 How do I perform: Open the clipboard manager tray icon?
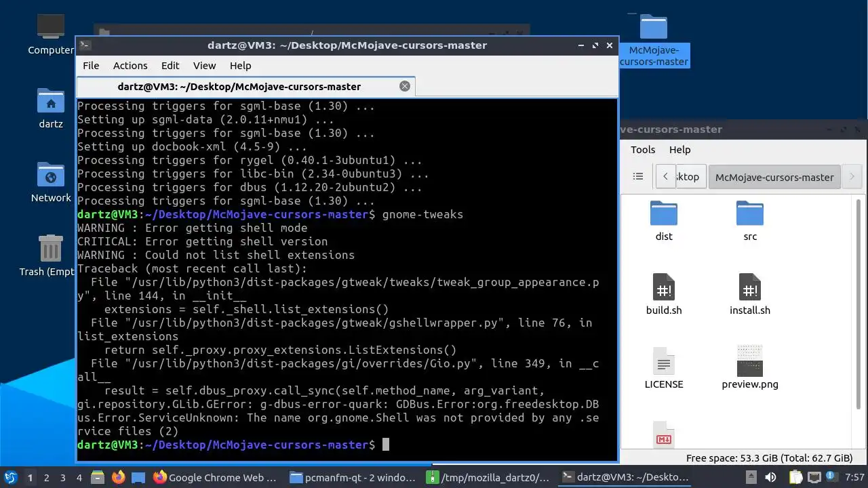click(x=797, y=477)
